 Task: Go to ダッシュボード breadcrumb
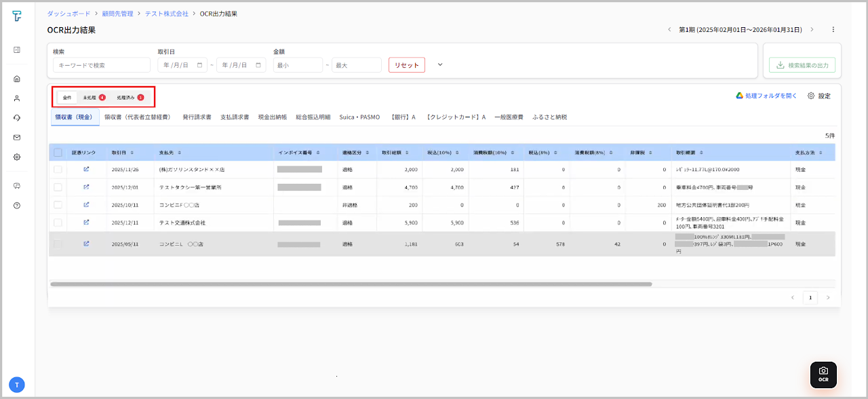(x=68, y=14)
